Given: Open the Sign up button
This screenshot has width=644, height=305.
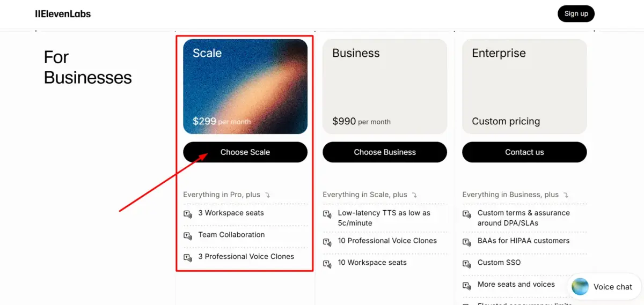Looking at the screenshot, I should (576, 14).
